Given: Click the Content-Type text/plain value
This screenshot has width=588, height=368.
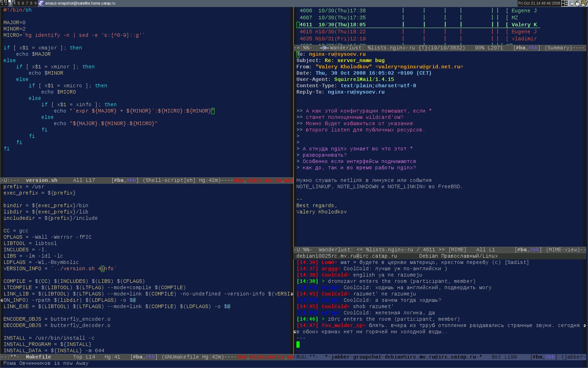Looking at the screenshot, I should 378,86.
